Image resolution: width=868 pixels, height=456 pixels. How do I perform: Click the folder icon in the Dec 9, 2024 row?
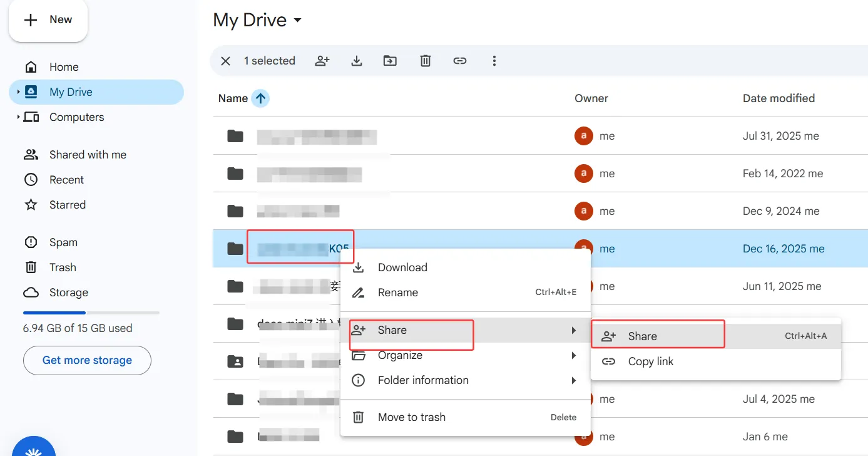[x=235, y=211]
